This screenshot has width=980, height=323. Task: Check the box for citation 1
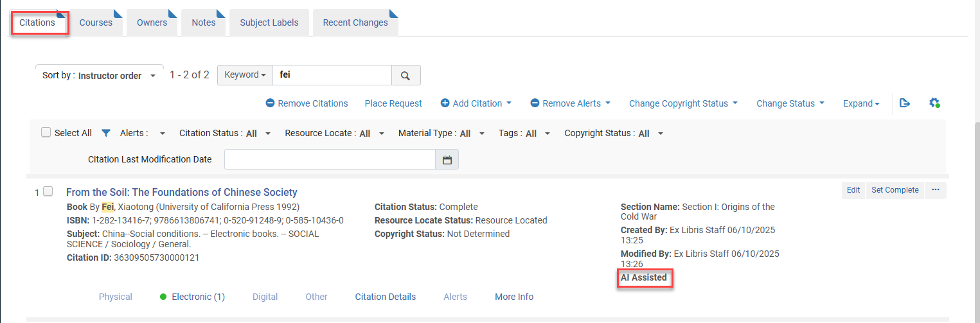coord(48,191)
